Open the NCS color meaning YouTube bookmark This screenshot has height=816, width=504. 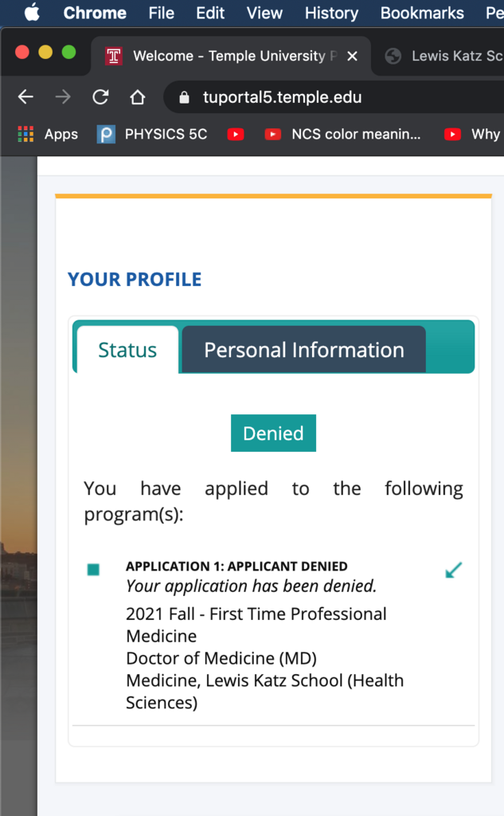(343, 134)
